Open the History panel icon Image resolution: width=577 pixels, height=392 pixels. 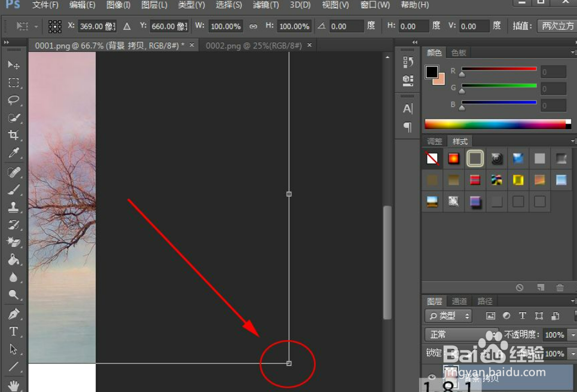click(408, 62)
